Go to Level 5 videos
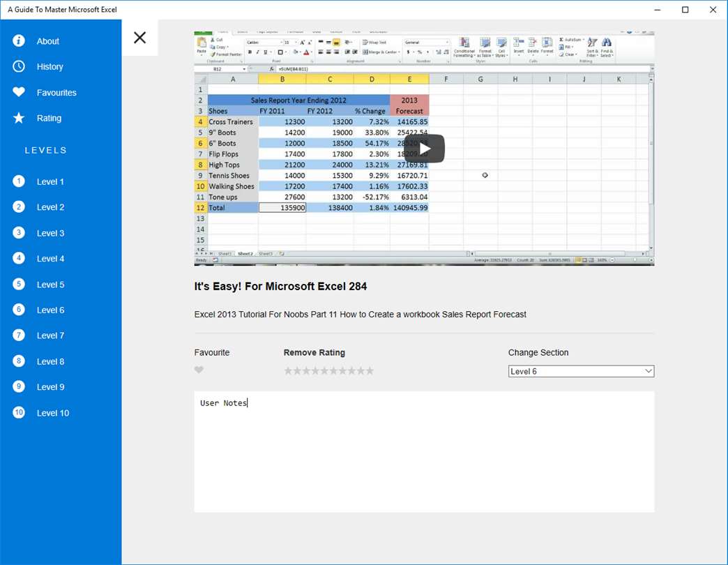 (50, 285)
